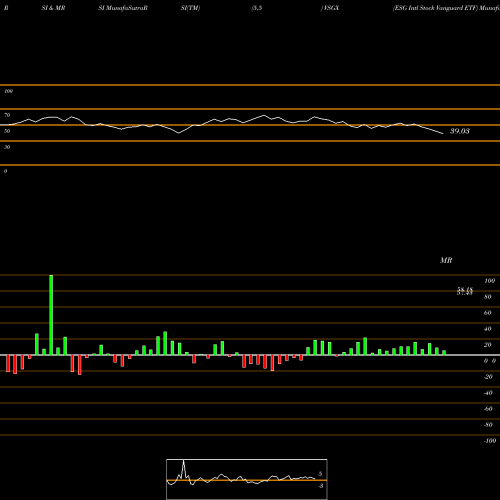Screen dimensions: 500x500
Task: Click the -60 label on the MR axis
Action: (488, 409)
